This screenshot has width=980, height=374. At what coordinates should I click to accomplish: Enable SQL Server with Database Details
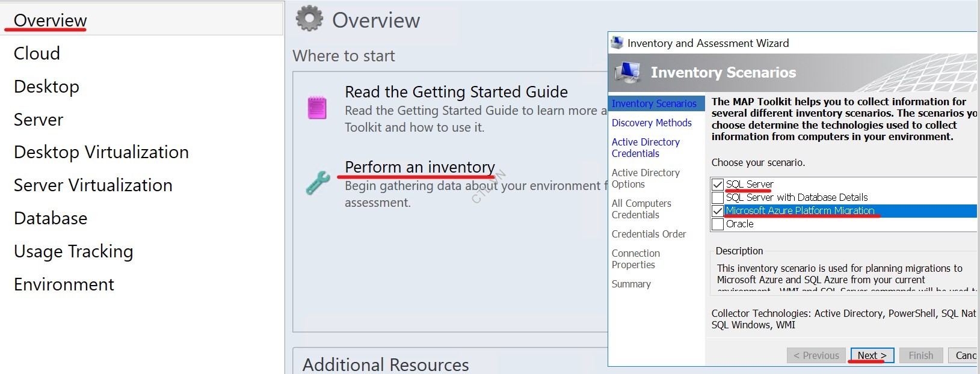(x=718, y=197)
